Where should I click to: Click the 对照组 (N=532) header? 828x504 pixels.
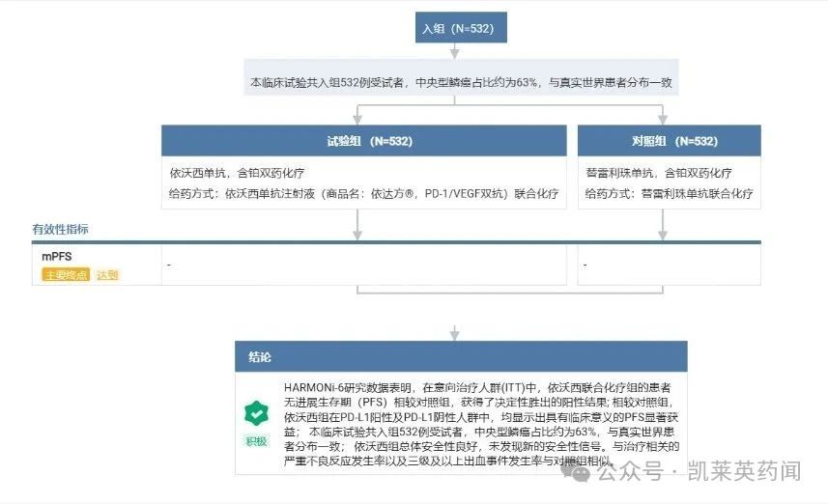click(x=669, y=141)
